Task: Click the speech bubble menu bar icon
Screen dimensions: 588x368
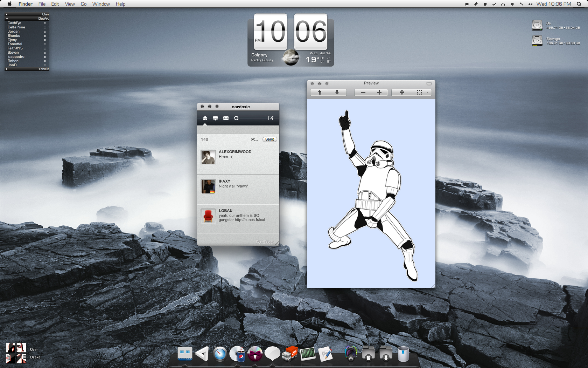Action: tap(467, 4)
